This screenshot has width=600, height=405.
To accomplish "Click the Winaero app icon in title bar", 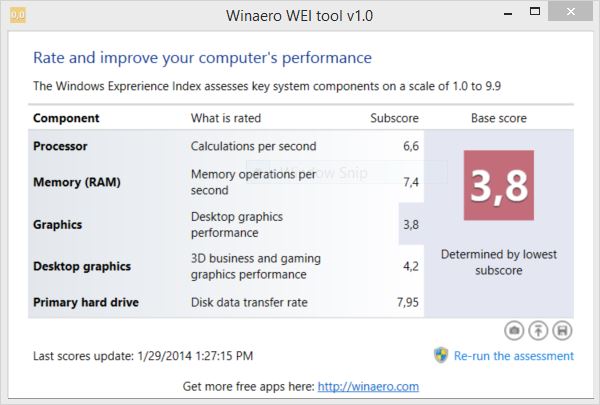I will (18, 15).
